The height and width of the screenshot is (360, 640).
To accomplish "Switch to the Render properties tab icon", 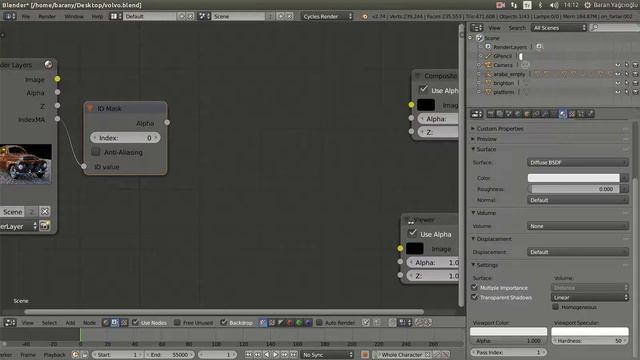I will coord(491,114).
